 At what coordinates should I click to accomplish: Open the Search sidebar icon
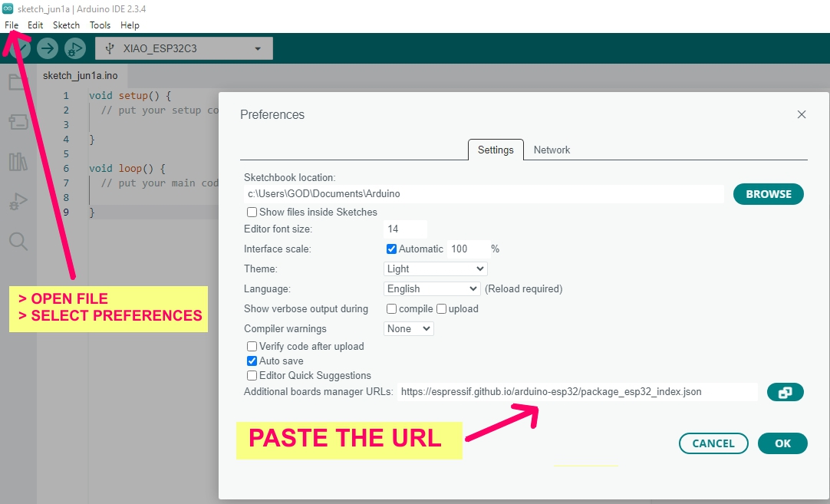pyautogui.click(x=18, y=242)
